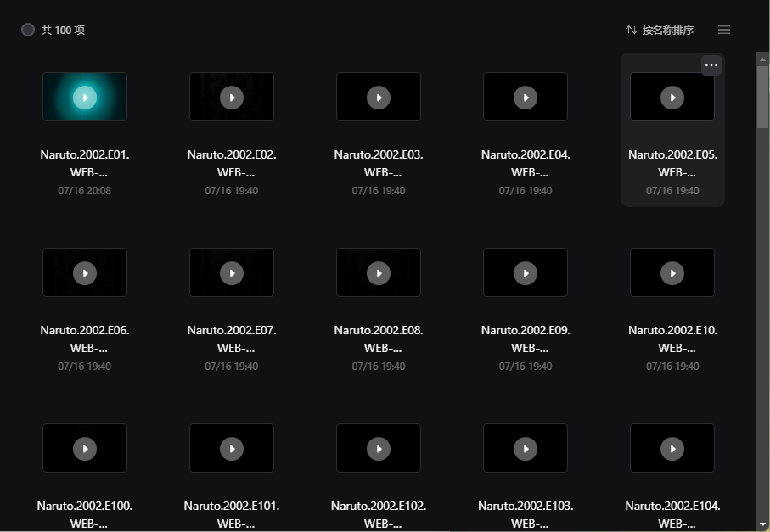
Task: Select the Naruto.2002.E06. file name
Action: pyautogui.click(x=85, y=339)
